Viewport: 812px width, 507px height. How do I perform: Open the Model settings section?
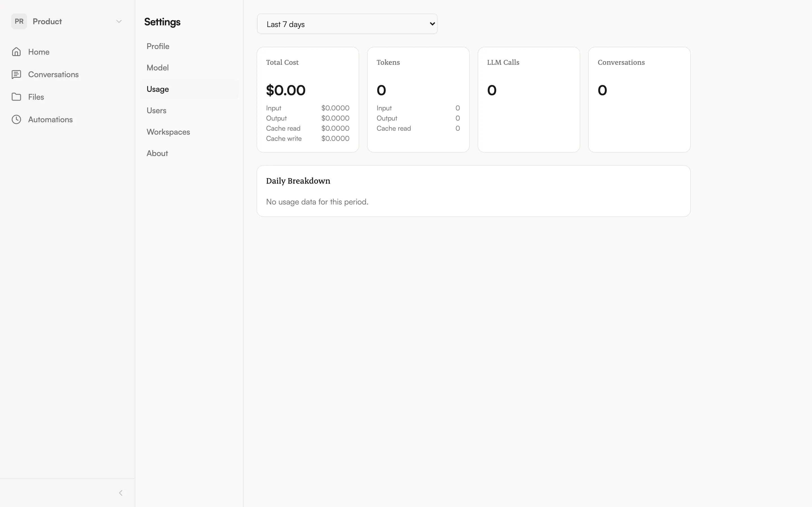coord(158,67)
